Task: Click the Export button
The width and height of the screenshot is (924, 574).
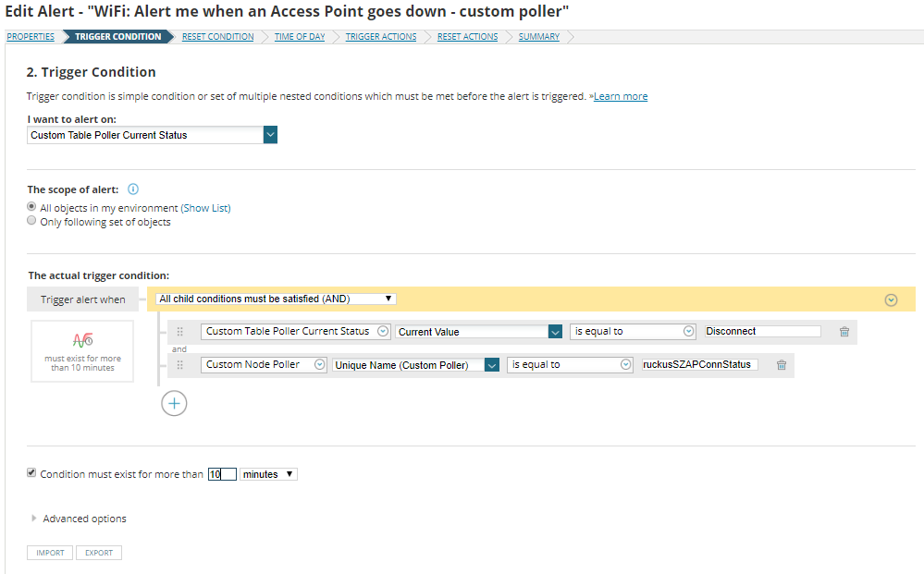Action: pos(98,553)
